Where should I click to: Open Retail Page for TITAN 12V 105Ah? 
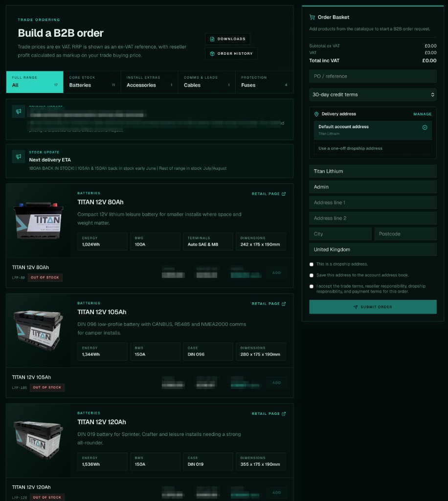click(x=269, y=304)
